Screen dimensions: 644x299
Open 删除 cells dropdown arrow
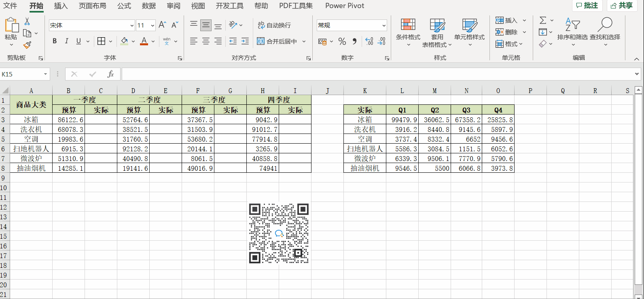[524, 32]
